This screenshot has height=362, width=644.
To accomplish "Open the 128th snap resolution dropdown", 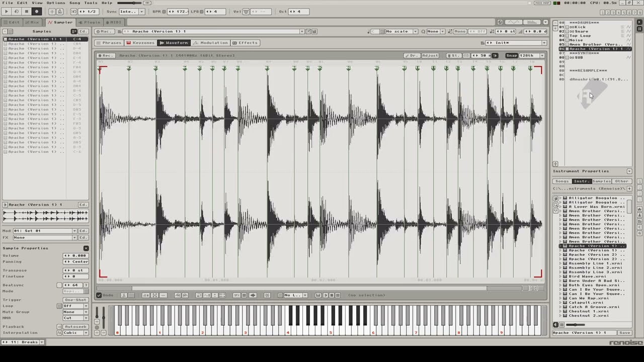I will click(x=533, y=55).
